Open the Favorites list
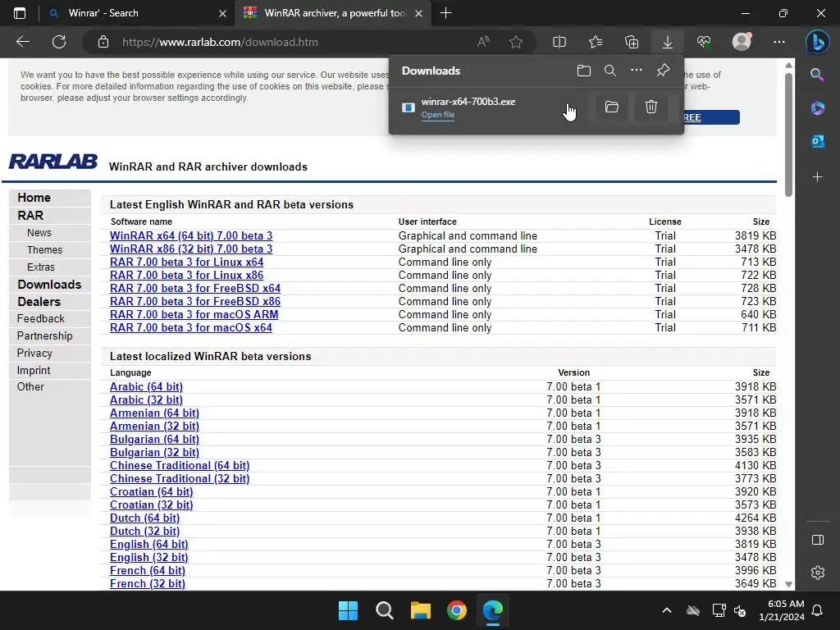Screen dimensions: 840x630 [x=596, y=42]
